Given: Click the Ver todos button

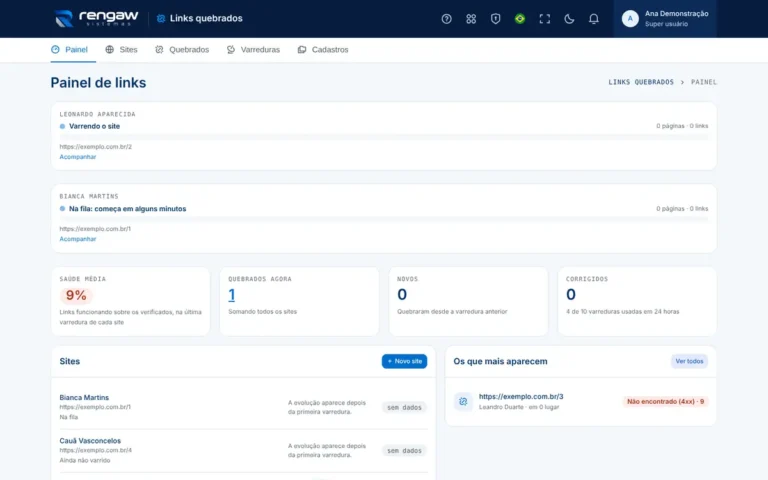Looking at the screenshot, I should [689, 361].
